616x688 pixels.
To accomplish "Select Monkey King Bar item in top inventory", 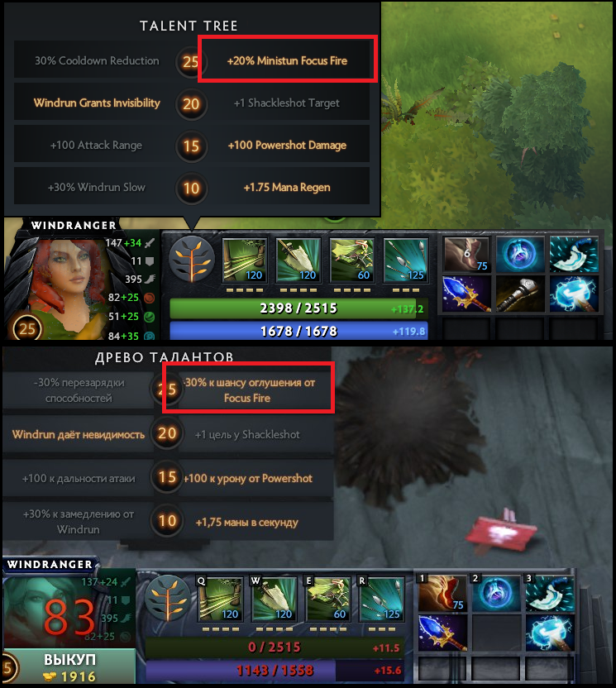I will 520,293.
